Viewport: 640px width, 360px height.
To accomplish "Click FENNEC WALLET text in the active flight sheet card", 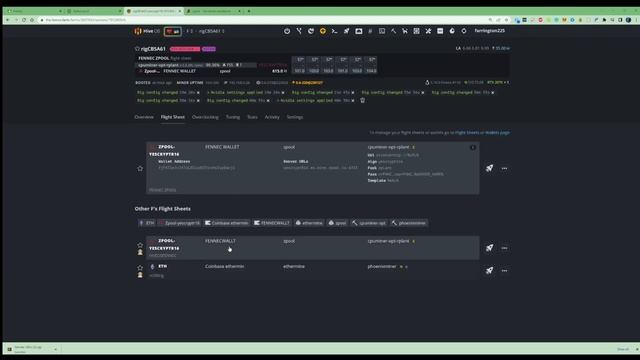I will click(222, 147).
